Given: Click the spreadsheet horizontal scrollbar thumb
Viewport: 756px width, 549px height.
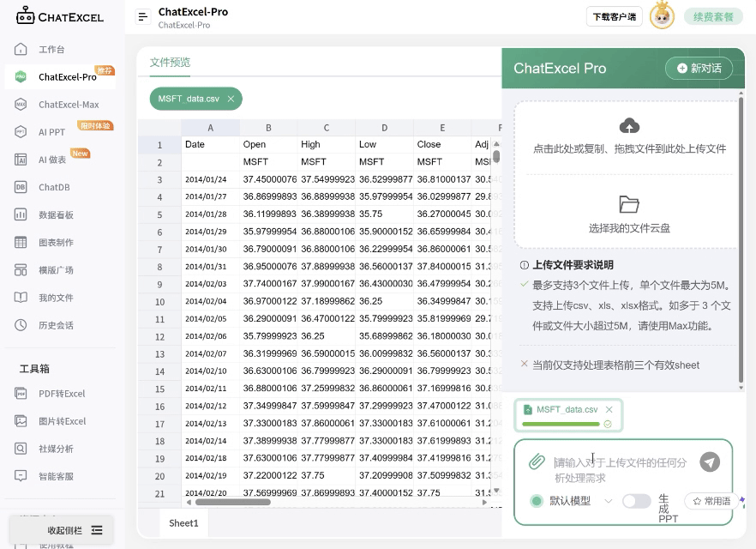Looking at the screenshot, I should click(233, 502).
